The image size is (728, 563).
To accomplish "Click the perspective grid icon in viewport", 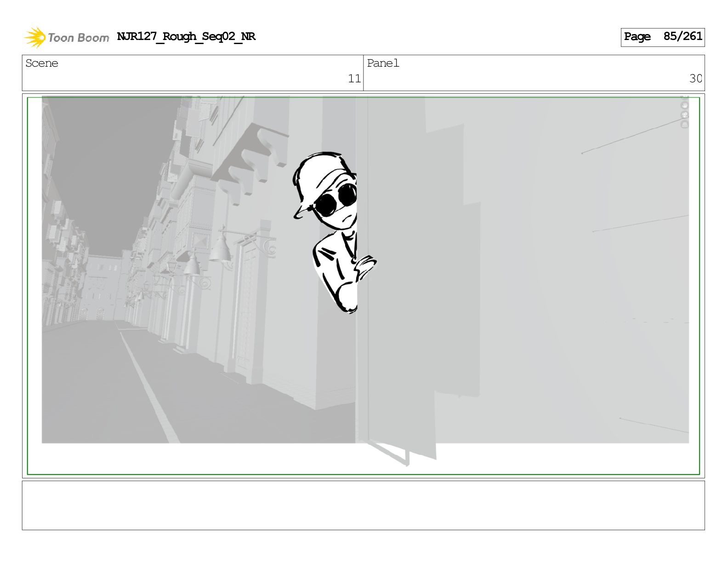I will pyautogui.click(x=684, y=124).
